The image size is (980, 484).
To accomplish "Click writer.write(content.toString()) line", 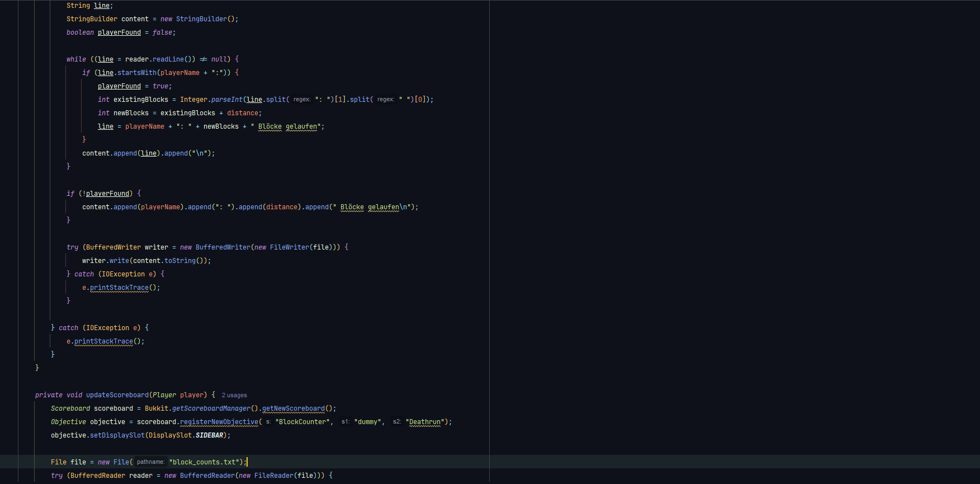I will coord(146,261).
